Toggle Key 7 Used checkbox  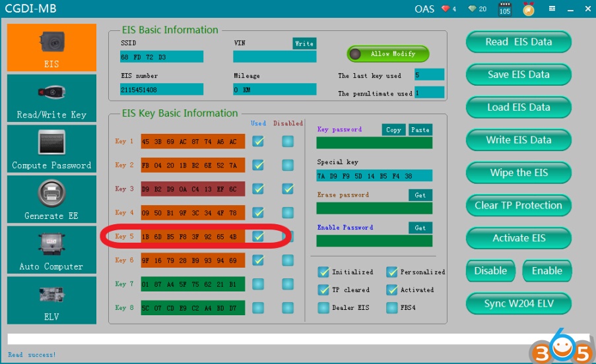pyautogui.click(x=258, y=284)
